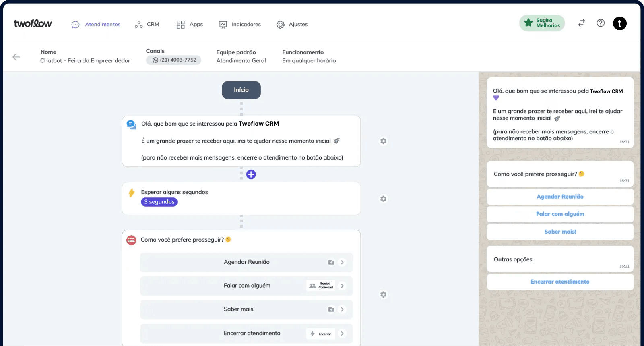
Task: Click the Sugira Melhorias button
Action: [x=542, y=23]
